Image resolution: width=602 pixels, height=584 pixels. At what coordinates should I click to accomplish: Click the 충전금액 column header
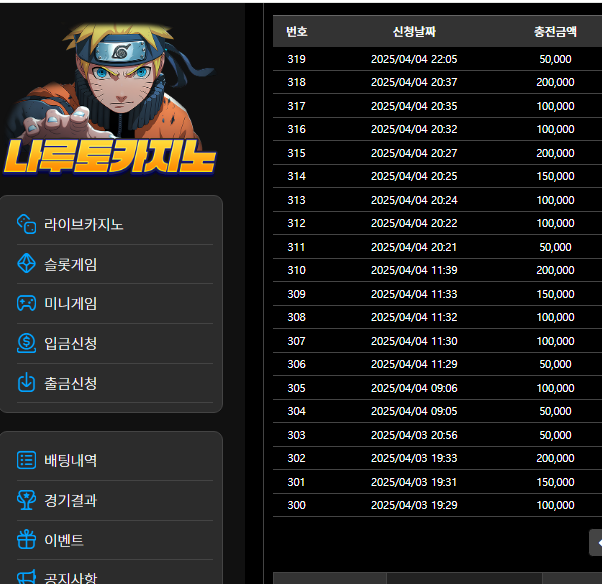click(x=555, y=32)
